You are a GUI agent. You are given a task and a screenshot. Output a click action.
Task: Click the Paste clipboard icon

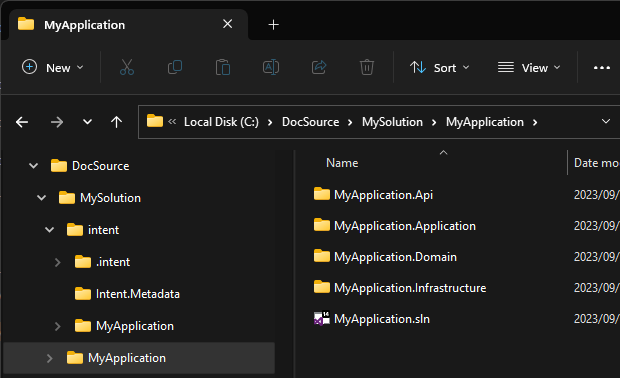coord(223,67)
